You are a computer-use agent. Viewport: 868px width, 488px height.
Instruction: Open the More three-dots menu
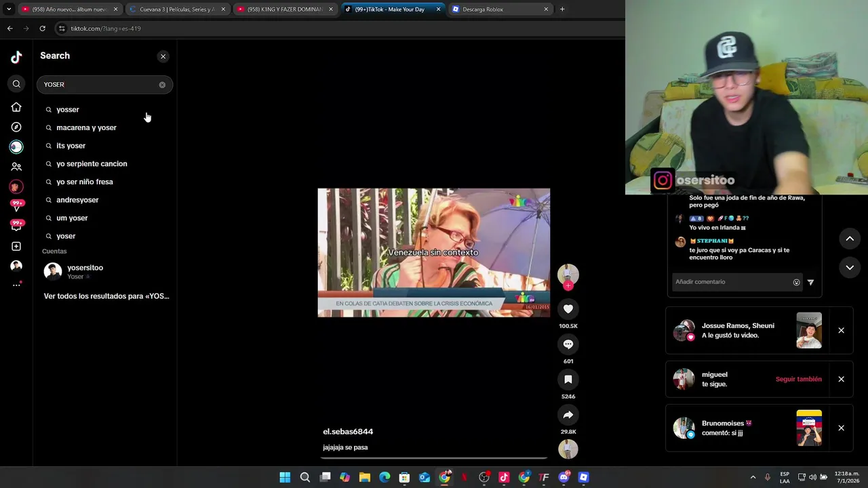[16, 285]
